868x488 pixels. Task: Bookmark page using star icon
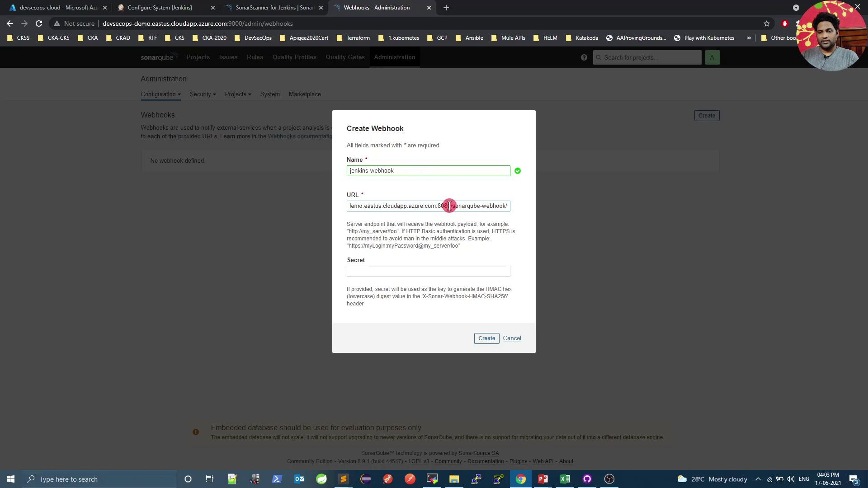pyautogui.click(x=767, y=23)
